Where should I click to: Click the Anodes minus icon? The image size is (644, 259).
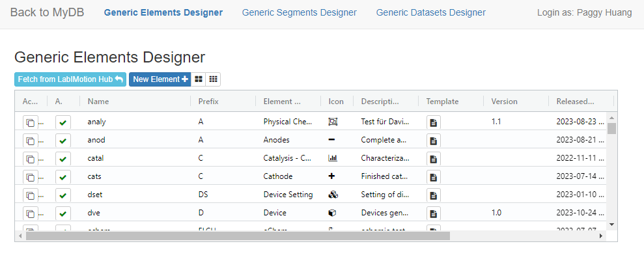(332, 139)
